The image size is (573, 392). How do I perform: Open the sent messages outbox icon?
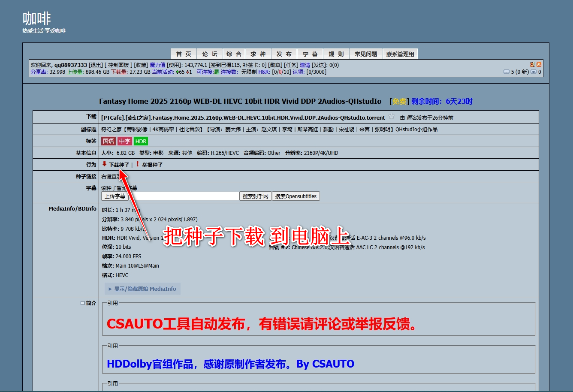tap(534, 72)
